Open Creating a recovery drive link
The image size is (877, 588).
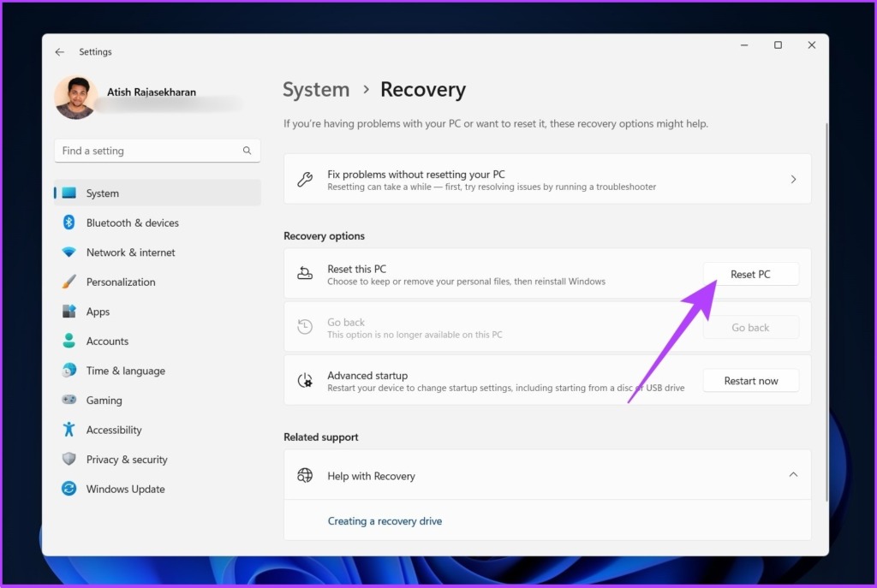coord(385,521)
